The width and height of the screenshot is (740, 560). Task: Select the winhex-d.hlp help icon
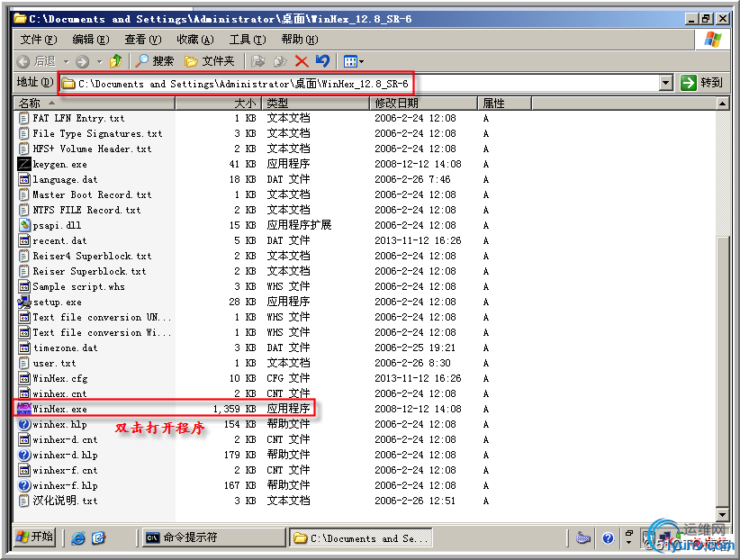24,455
